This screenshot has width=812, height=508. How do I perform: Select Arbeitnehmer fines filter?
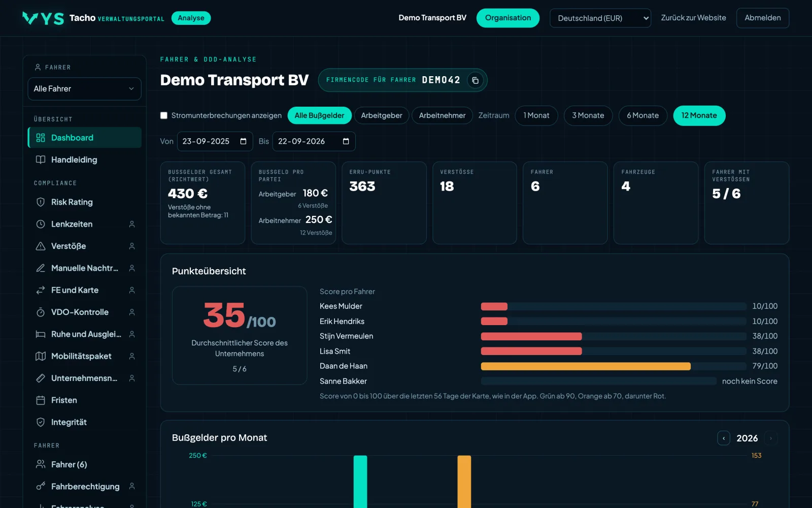click(x=442, y=115)
